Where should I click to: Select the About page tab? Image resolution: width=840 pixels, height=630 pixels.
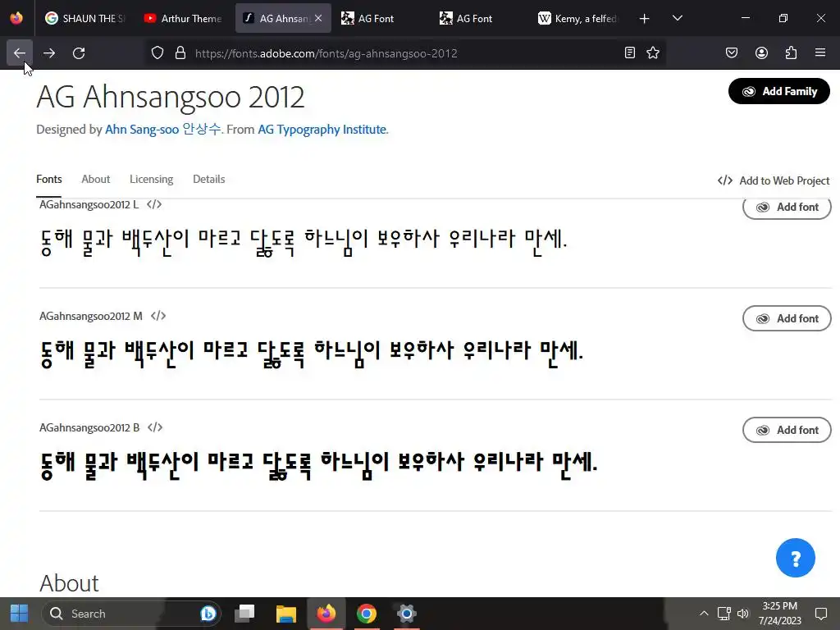pyautogui.click(x=95, y=179)
